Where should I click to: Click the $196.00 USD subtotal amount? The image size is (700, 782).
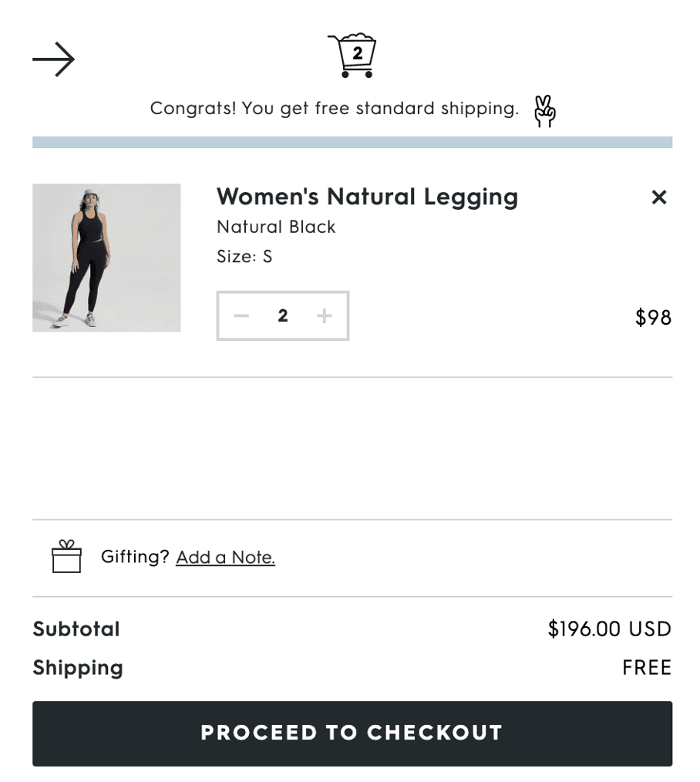pos(609,629)
